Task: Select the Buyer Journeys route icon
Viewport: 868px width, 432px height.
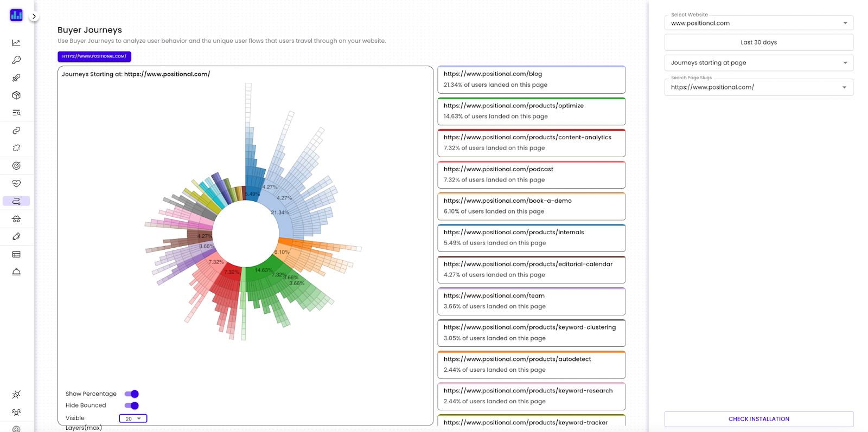Action: pyautogui.click(x=16, y=201)
